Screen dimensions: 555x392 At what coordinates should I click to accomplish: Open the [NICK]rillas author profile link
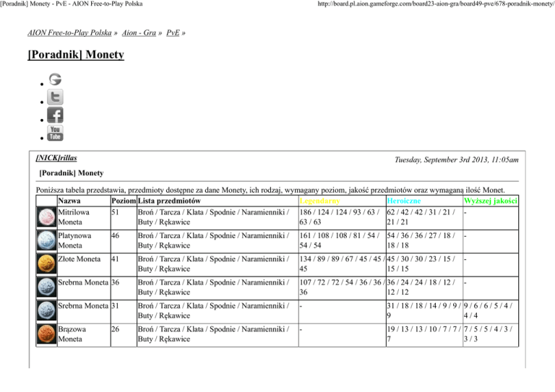coord(56,157)
